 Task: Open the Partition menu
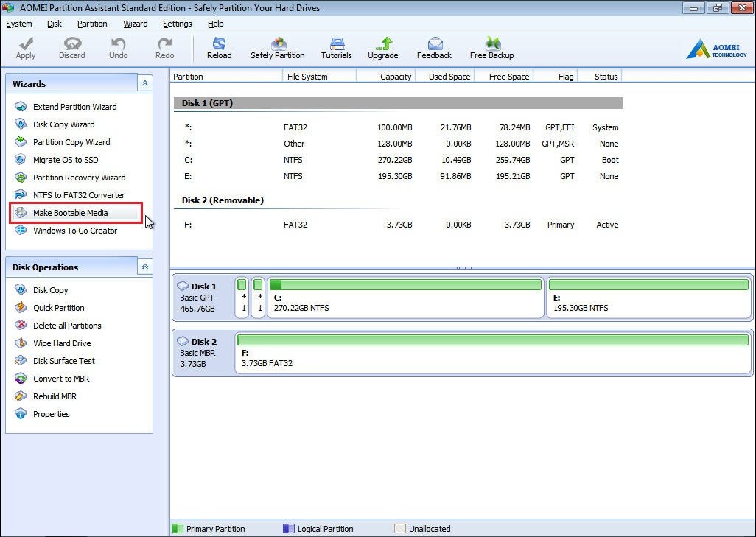click(x=92, y=24)
